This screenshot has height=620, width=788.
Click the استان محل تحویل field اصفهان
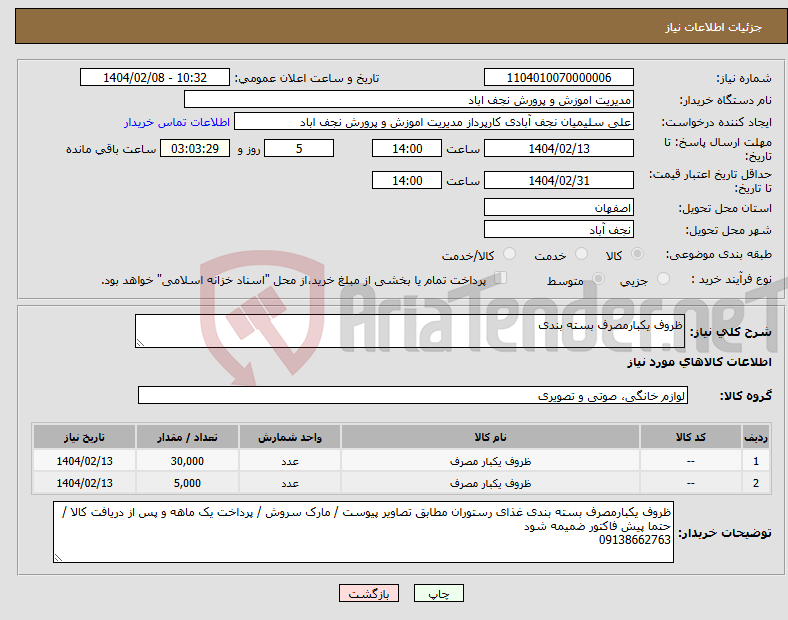(558, 207)
